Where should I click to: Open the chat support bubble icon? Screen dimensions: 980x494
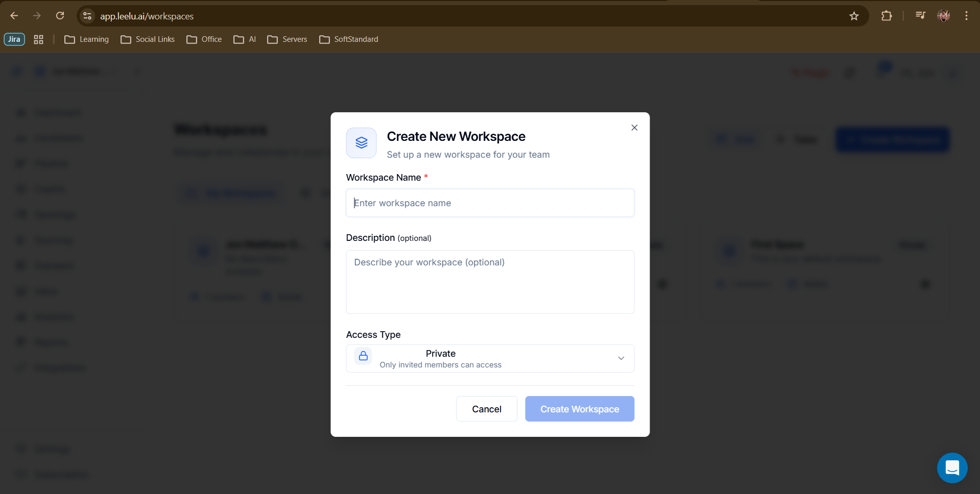coord(952,467)
